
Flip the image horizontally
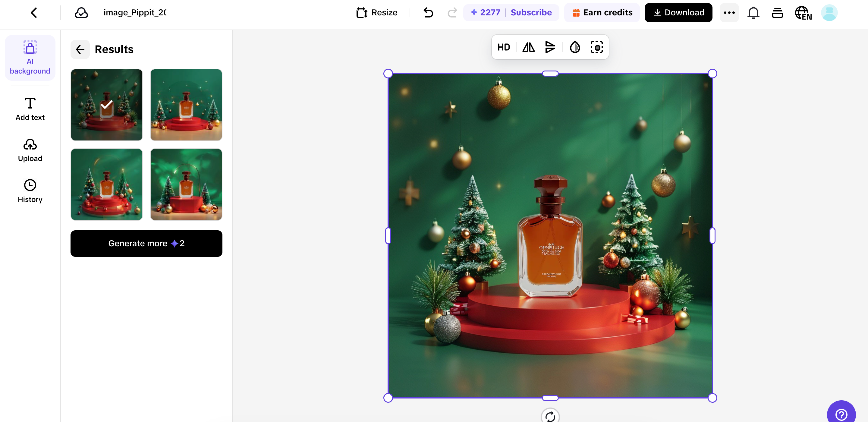(528, 47)
